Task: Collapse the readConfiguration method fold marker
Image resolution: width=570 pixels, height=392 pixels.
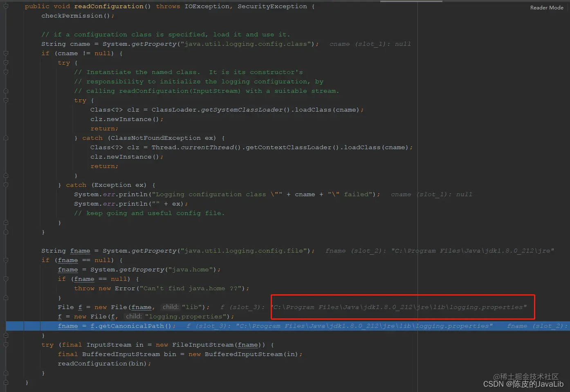Action: (x=6, y=6)
